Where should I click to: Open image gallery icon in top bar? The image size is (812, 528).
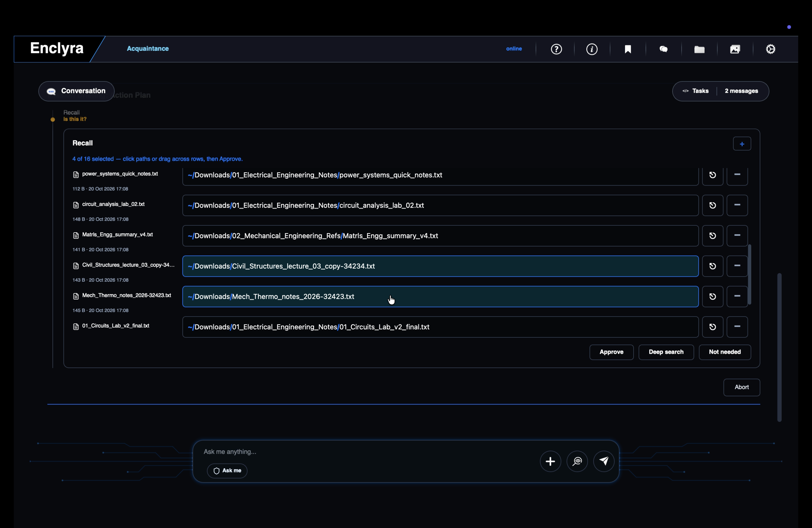click(735, 49)
